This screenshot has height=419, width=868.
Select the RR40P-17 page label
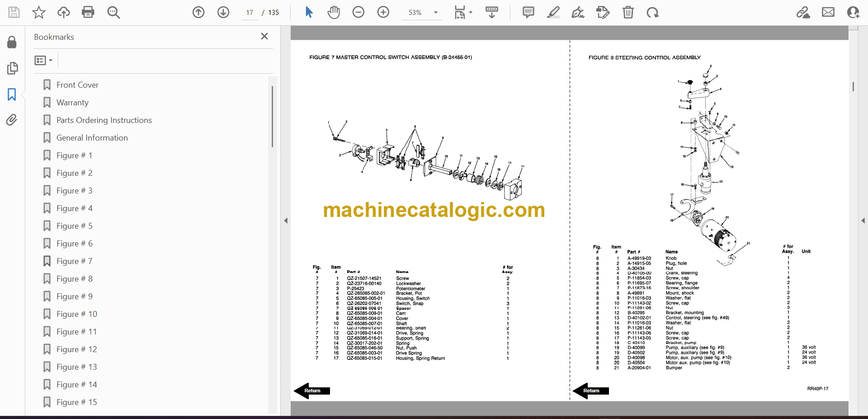tap(818, 389)
